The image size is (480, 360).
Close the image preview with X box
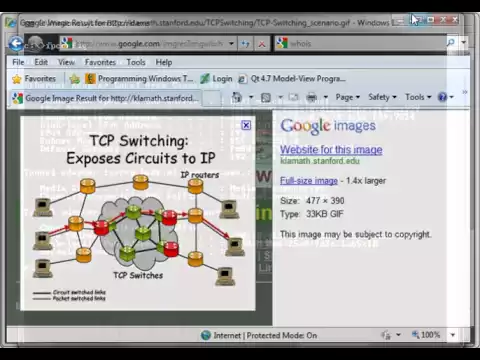(246, 125)
